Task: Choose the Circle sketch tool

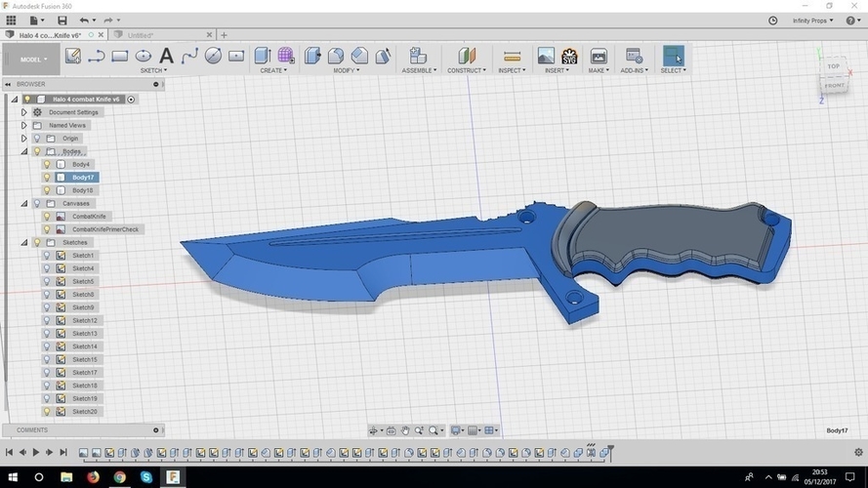Action: point(144,56)
